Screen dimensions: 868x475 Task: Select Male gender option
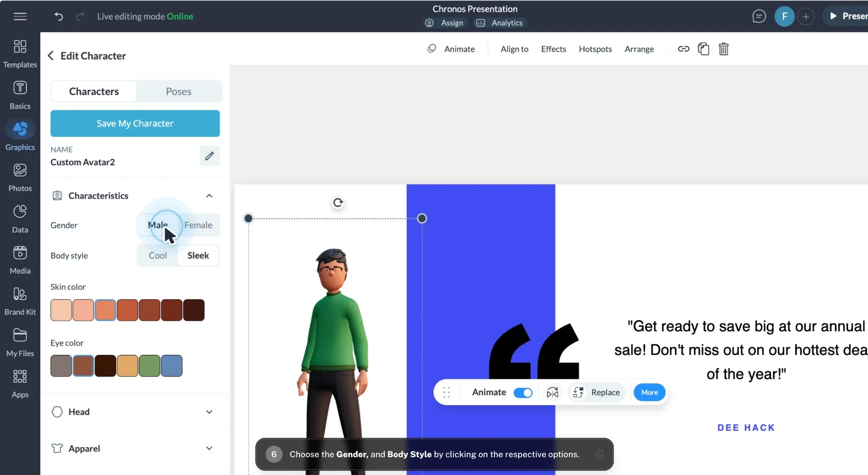click(x=158, y=225)
